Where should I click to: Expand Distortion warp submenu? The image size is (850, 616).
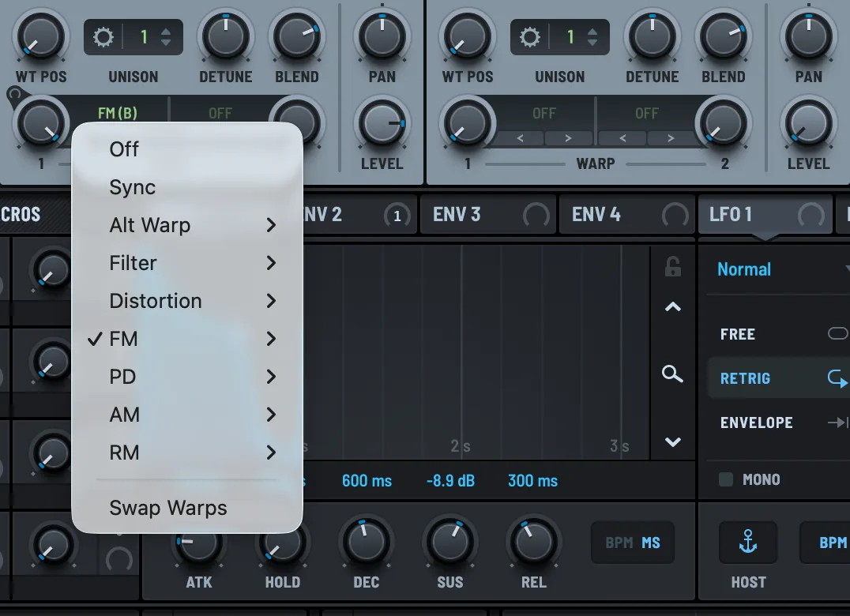[x=187, y=301]
